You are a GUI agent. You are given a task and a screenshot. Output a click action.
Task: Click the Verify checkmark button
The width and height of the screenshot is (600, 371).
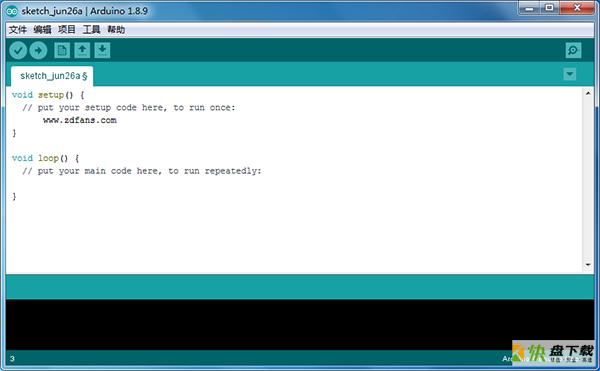click(x=18, y=50)
